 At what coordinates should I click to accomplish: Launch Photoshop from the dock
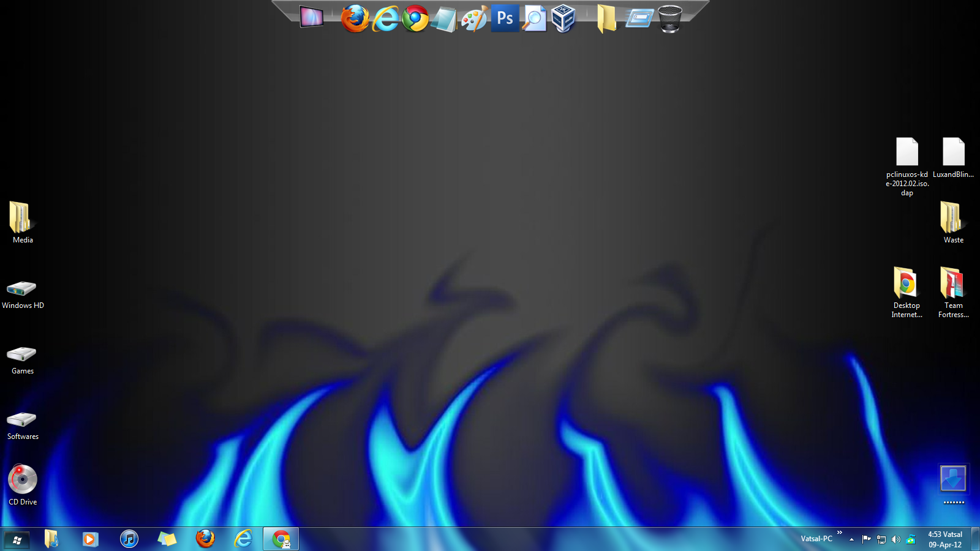(505, 18)
